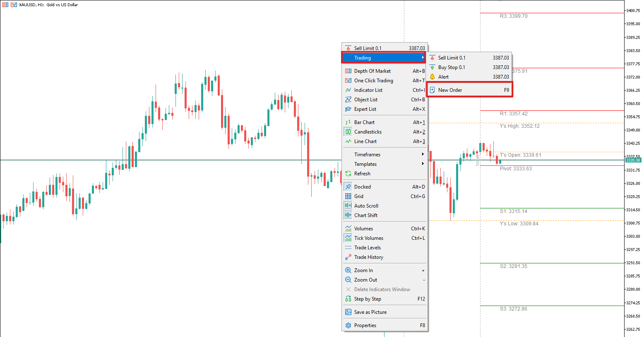644x337 pixels.
Task: Place Buy Stop 0.1 at 3387.03
Action: click(452, 67)
